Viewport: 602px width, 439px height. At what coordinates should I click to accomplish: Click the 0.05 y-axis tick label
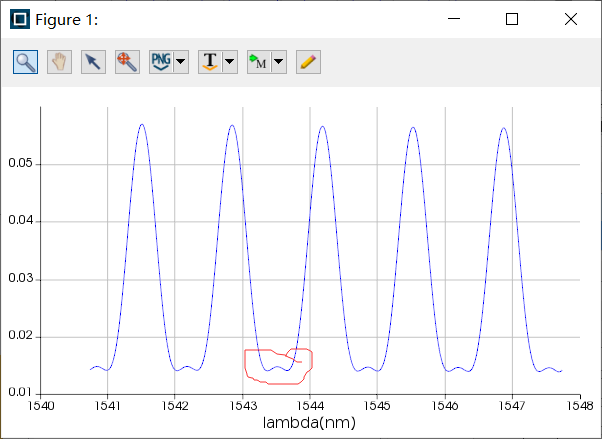(x=20, y=163)
